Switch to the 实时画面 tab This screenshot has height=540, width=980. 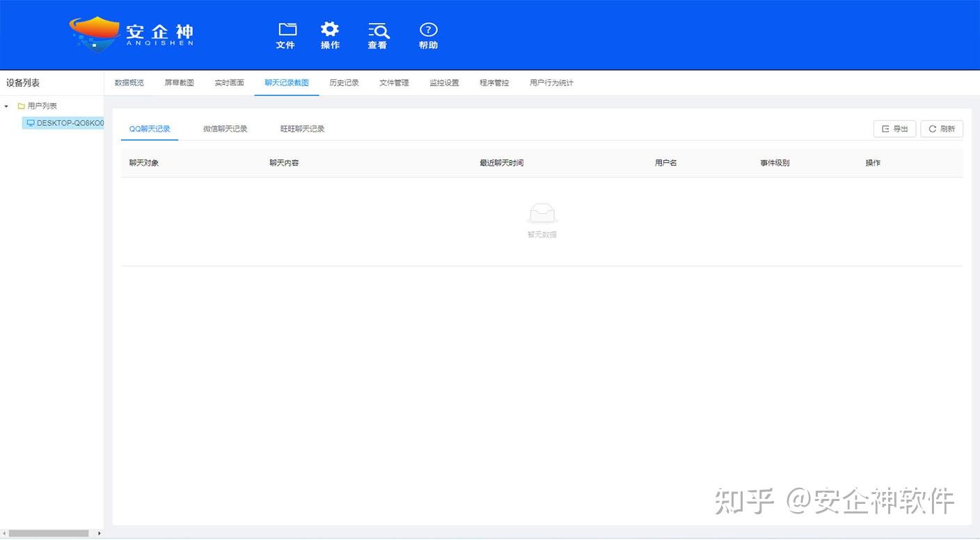coord(230,83)
